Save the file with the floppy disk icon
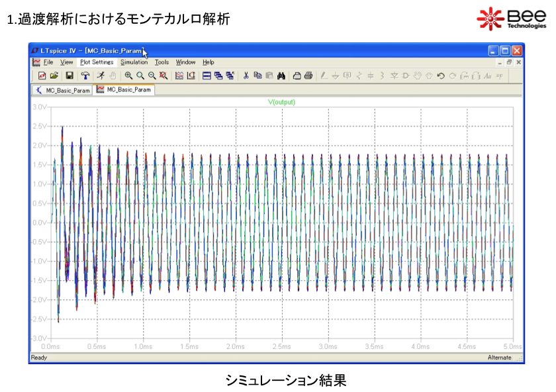 (x=69, y=75)
